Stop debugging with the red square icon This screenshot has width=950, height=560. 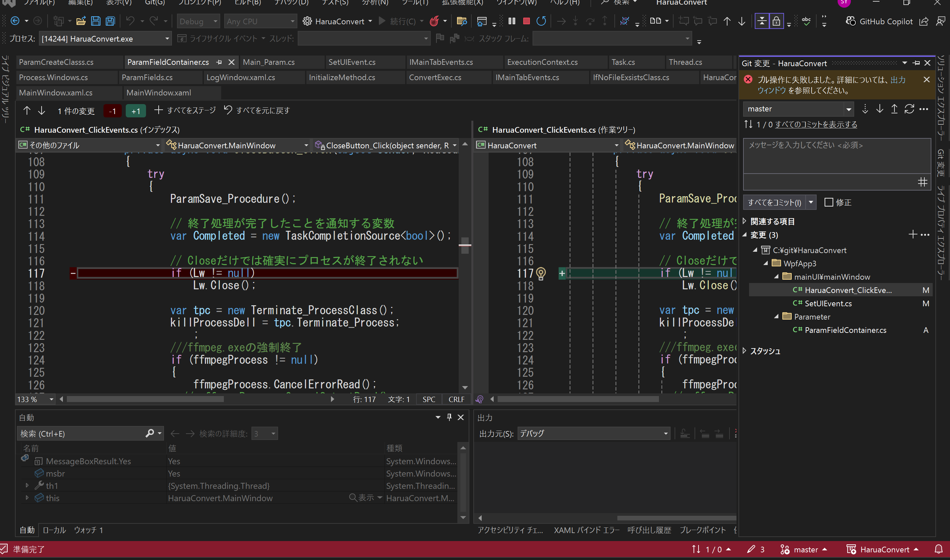pyautogui.click(x=526, y=21)
